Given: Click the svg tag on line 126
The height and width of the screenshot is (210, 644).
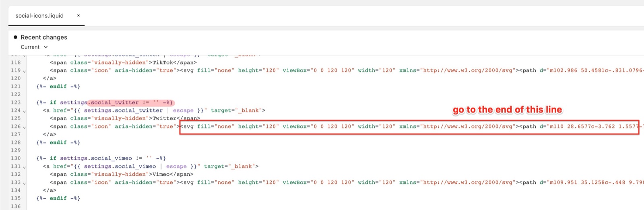Looking at the screenshot, I should [349, 127].
